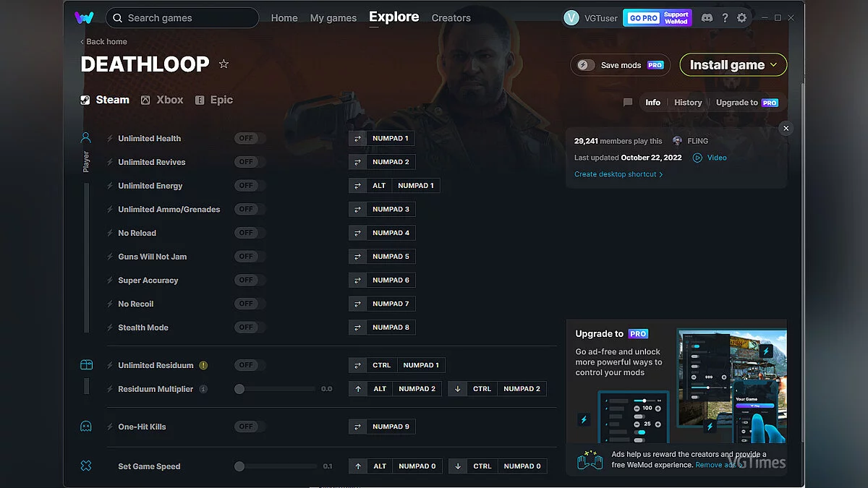
Task: Click the question mark help icon
Action: pyautogui.click(x=725, y=17)
